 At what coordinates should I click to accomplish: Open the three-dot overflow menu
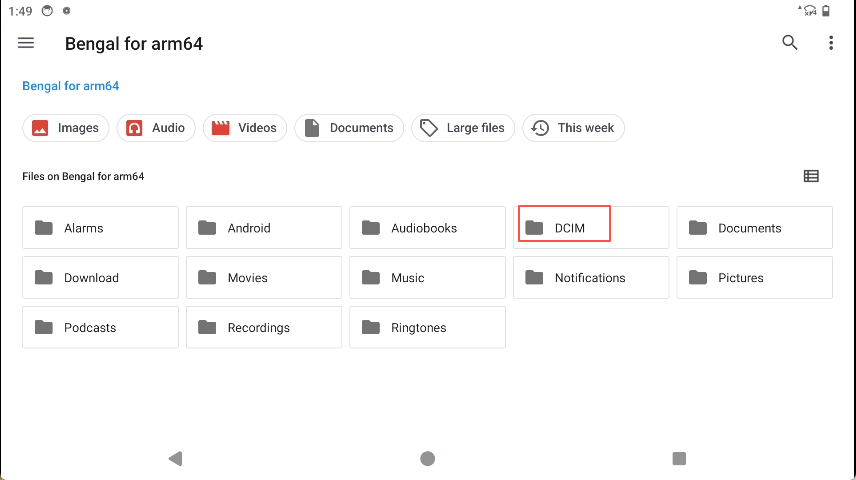[831, 43]
